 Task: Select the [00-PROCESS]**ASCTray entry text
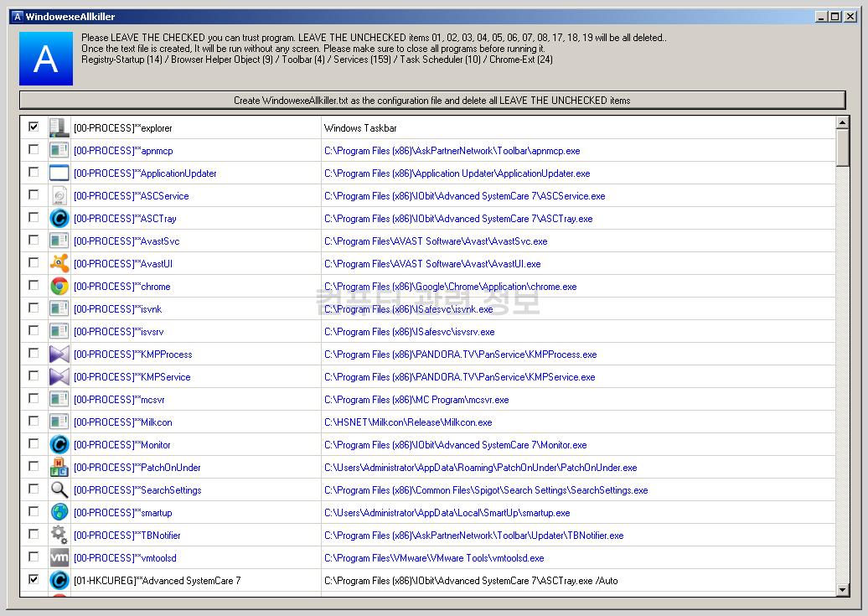(125, 219)
